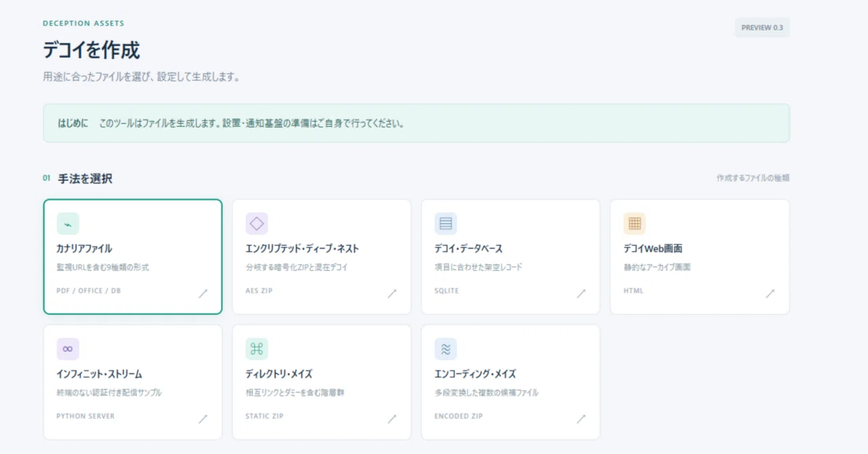Click the page subtitle 用途に合ったファイルを選び

142,77
